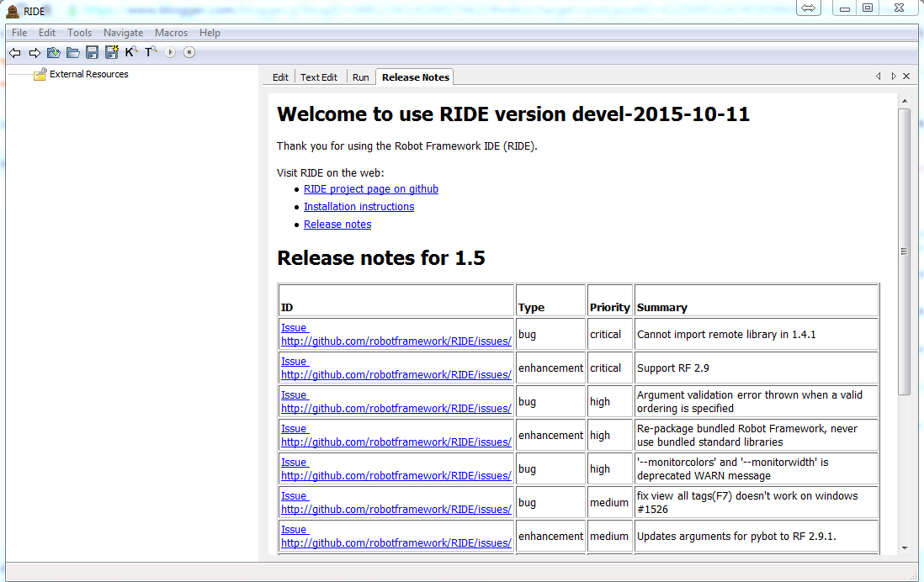The height and width of the screenshot is (582, 924).
Task: Select the External Resources folder icon
Action: coord(40,74)
